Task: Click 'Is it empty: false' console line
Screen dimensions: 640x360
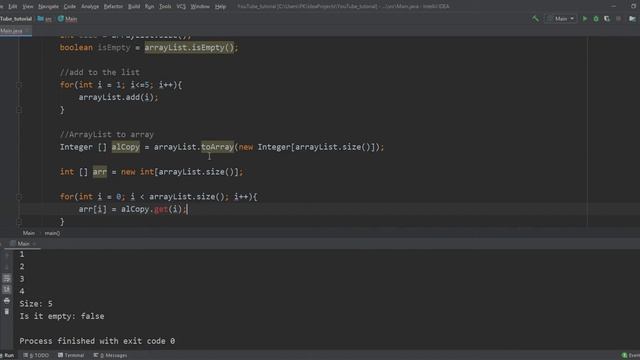Action: point(62,316)
